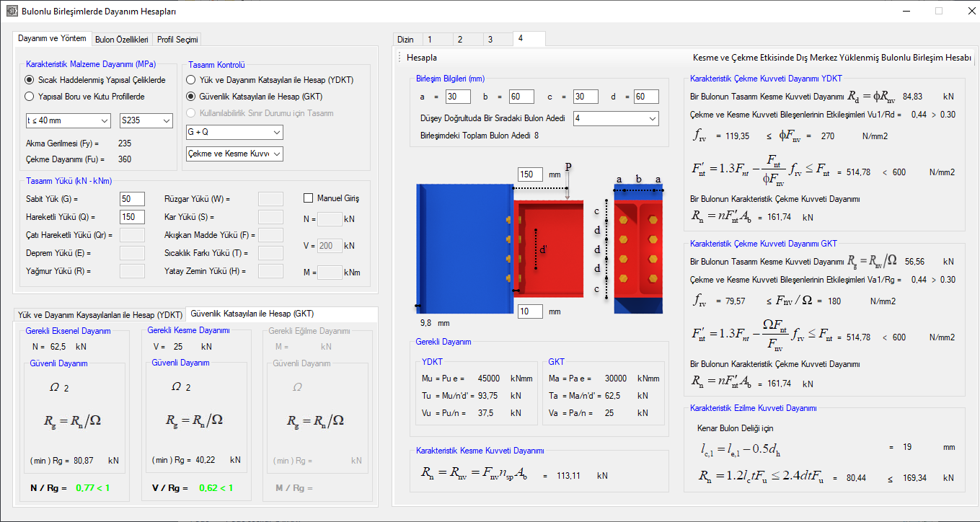Click the GKT bolt shear strength 56,56
Screen dimensions: 980x522
[x=915, y=262]
